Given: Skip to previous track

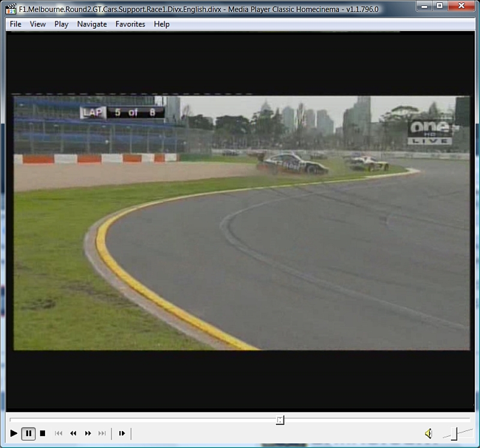Looking at the screenshot, I should point(59,433).
